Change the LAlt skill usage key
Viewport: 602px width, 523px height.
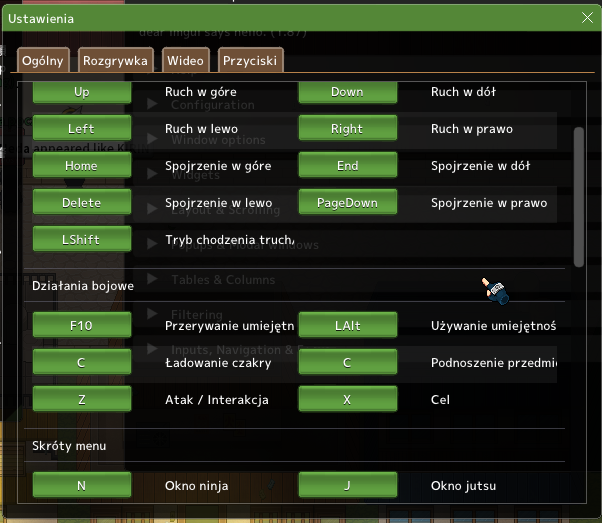click(347, 326)
